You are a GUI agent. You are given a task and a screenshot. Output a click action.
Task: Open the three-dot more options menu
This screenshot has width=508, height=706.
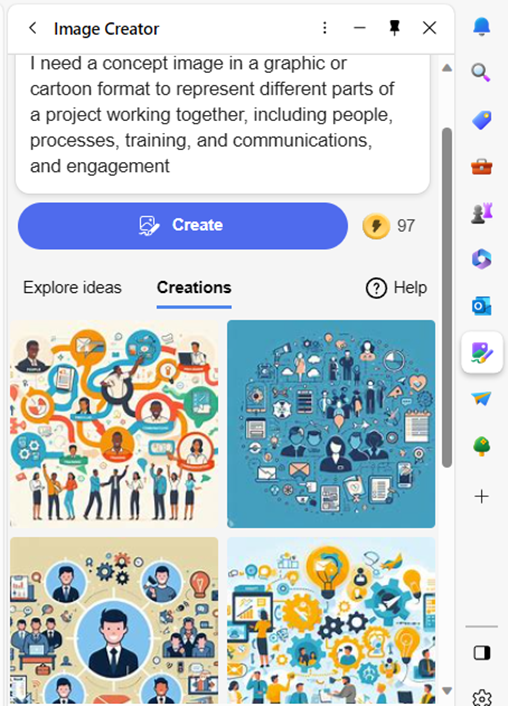pos(325,28)
